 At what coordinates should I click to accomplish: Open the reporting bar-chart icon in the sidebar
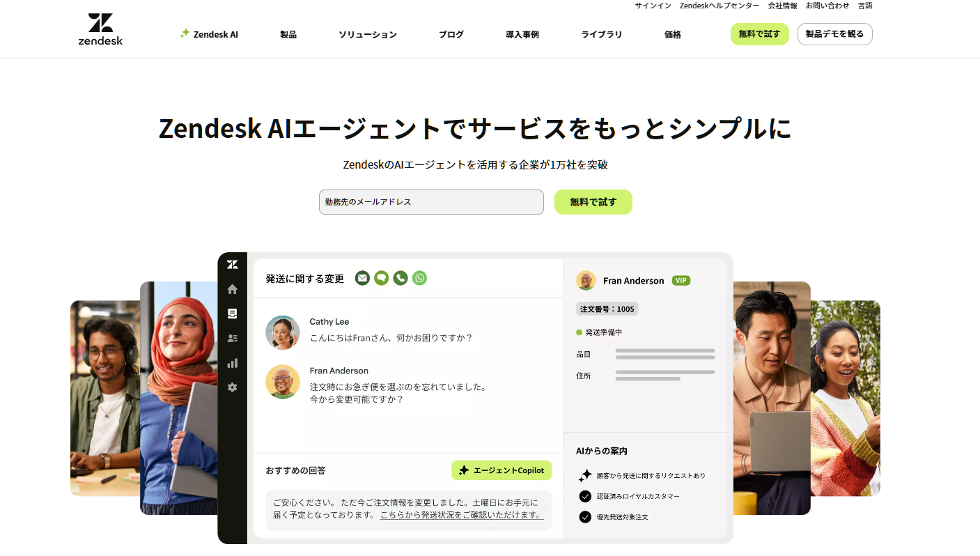point(232,362)
